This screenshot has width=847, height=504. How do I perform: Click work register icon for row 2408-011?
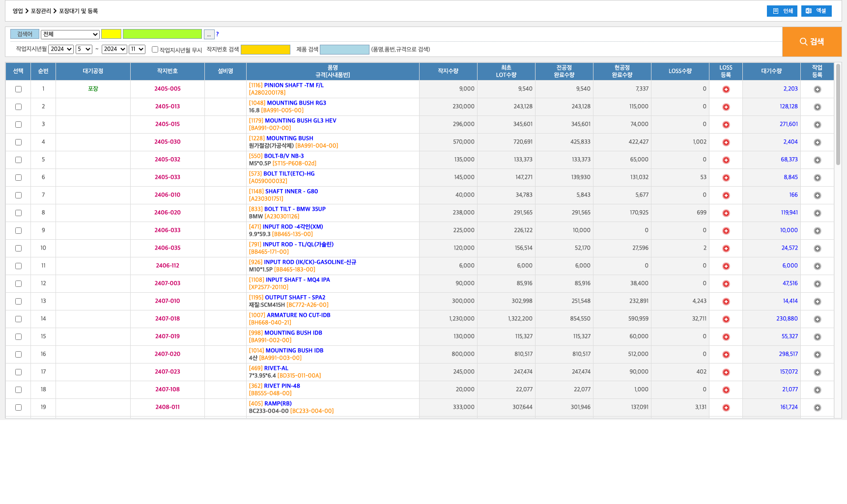tap(817, 408)
